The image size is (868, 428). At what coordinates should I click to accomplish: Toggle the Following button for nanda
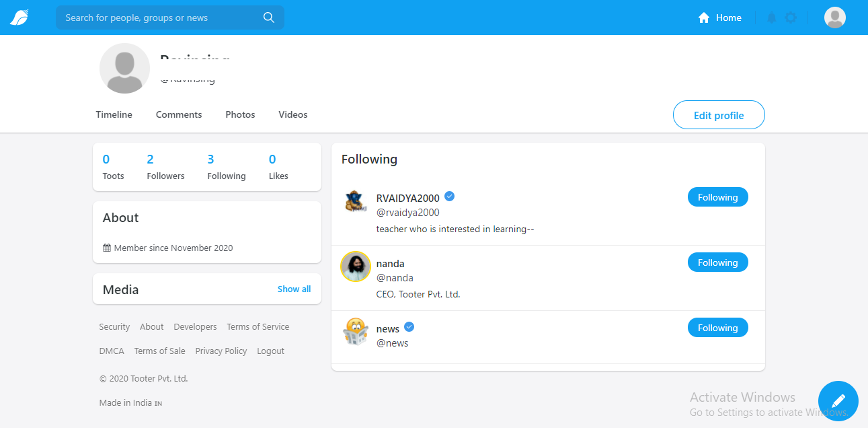pyautogui.click(x=717, y=262)
